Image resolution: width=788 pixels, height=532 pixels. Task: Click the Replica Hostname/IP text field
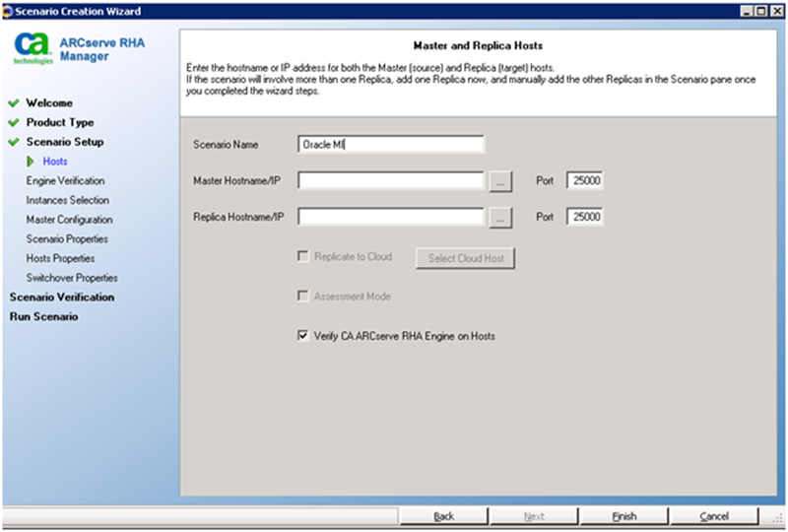point(391,217)
